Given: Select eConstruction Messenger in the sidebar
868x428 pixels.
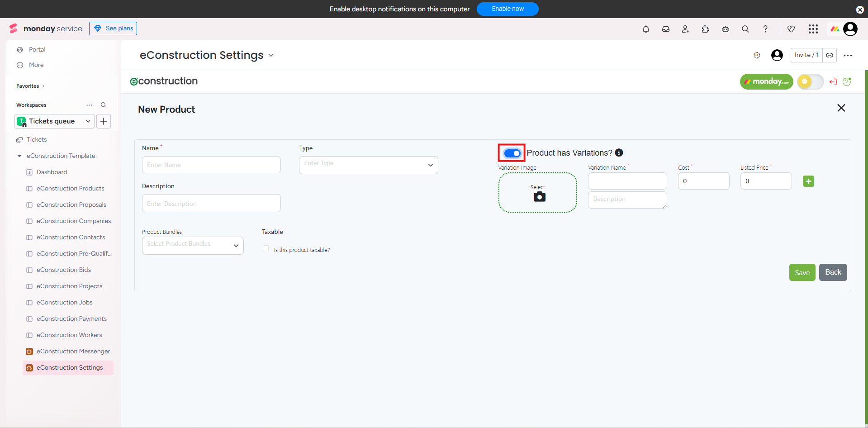Looking at the screenshot, I should [73, 352].
